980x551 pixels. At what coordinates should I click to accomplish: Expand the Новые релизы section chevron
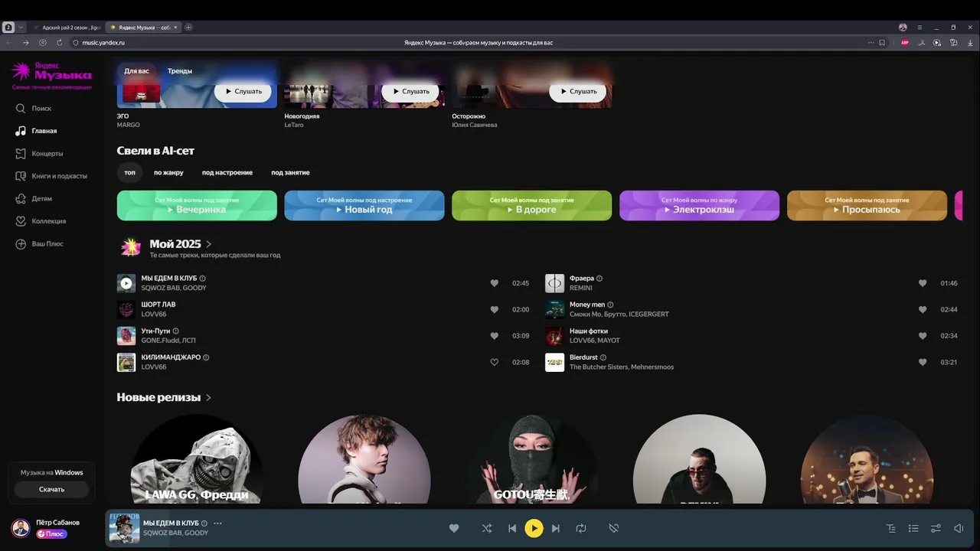pyautogui.click(x=208, y=398)
